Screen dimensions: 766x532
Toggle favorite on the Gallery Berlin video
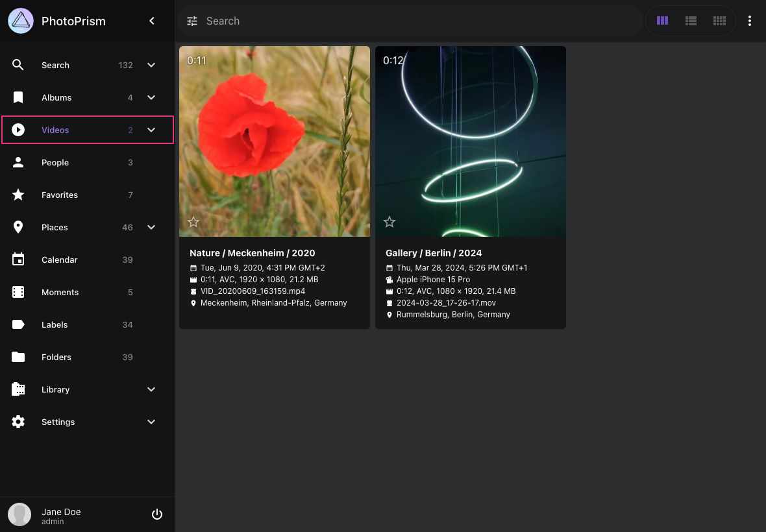click(x=389, y=222)
